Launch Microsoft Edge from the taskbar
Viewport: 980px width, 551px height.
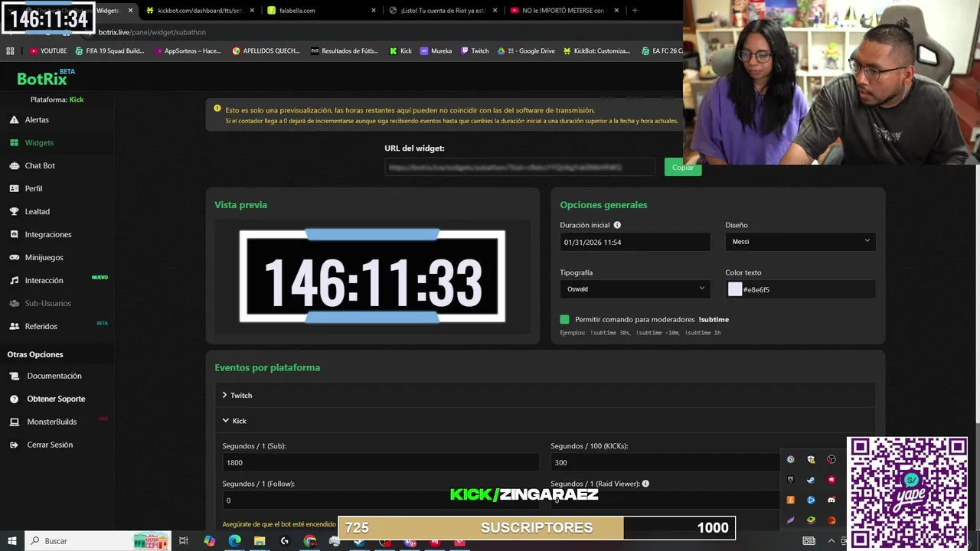(x=234, y=541)
